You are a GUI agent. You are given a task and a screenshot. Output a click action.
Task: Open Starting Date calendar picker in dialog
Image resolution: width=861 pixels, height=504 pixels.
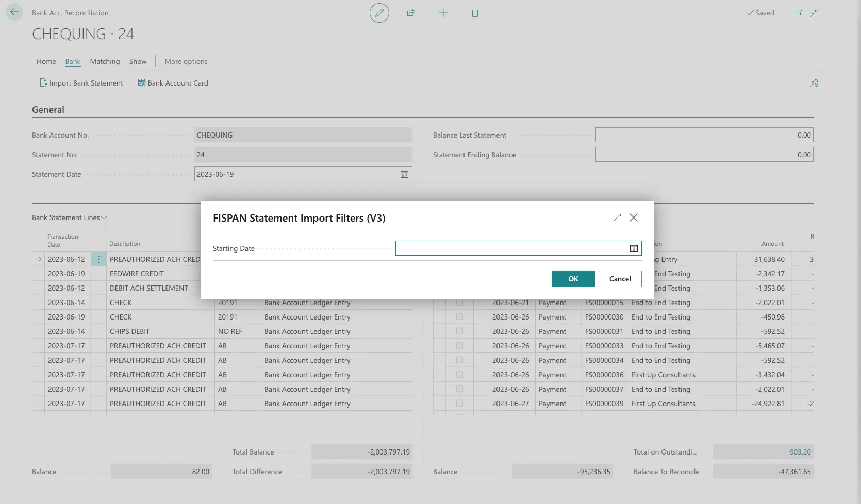pos(634,248)
